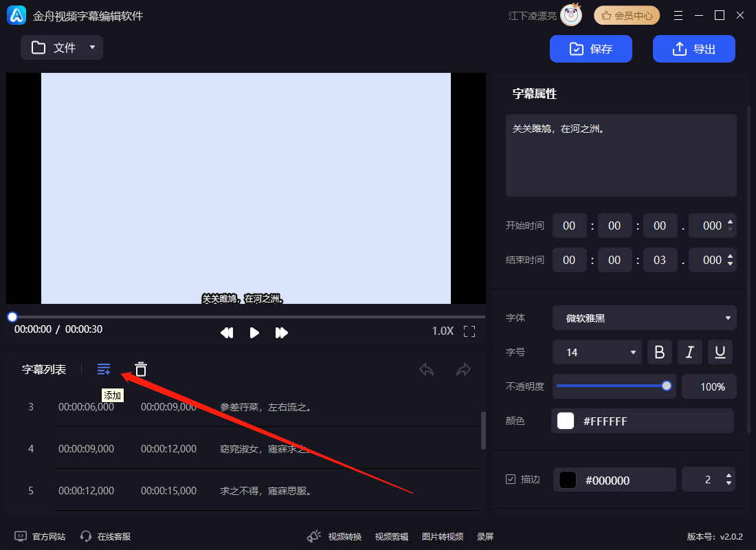Open the font size 14 dropdown
Image resolution: width=756 pixels, height=550 pixels.
pos(597,352)
